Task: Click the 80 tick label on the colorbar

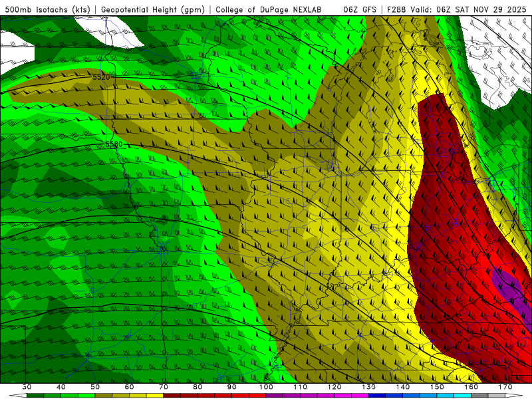Action: pyautogui.click(x=198, y=387)
